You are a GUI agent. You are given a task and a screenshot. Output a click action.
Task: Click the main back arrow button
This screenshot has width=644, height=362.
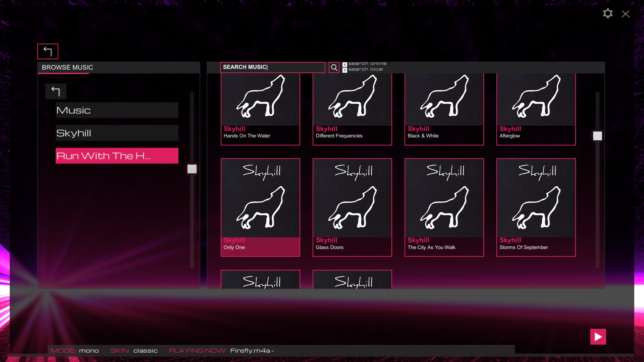pos(48,52)
